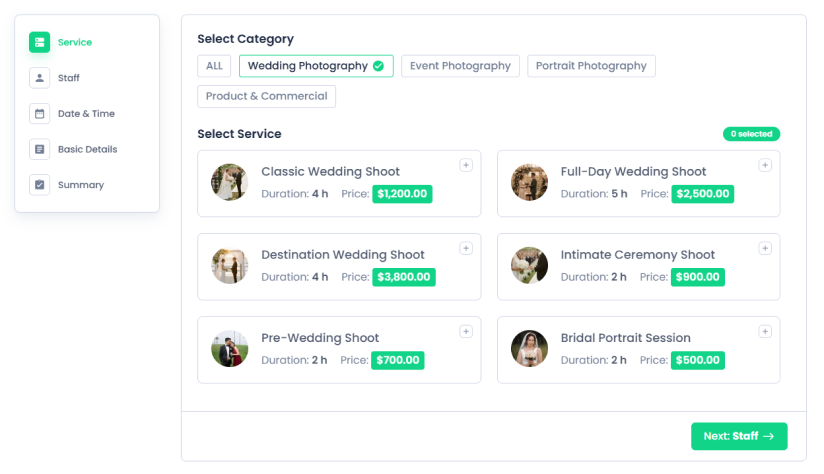This screenshot has width=824, height=474.
Task: Open Classic Wedding Shoot thumbnail photo
Action: click(230, 182)
